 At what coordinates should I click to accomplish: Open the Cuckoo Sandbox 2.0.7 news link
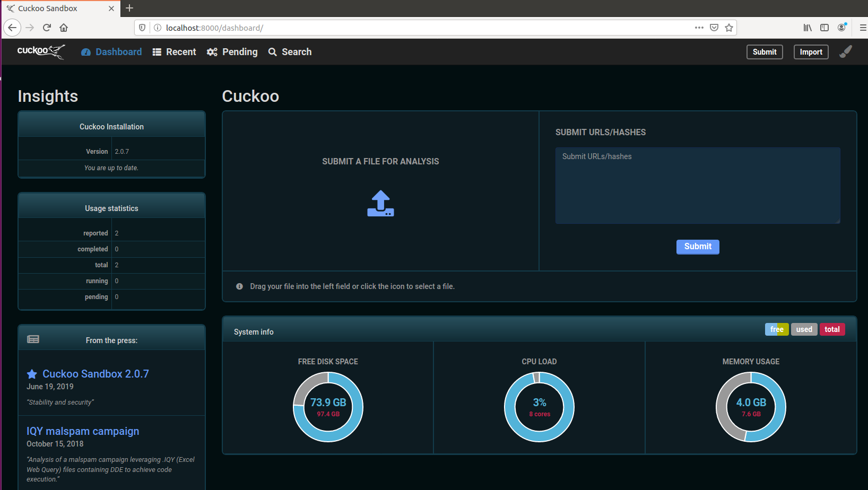click(96, 374)
